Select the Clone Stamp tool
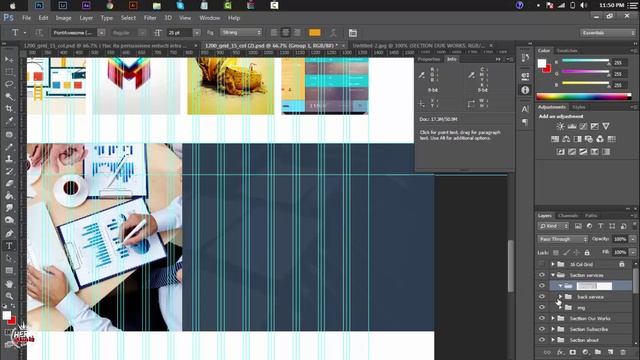 (x=9, y=159)
